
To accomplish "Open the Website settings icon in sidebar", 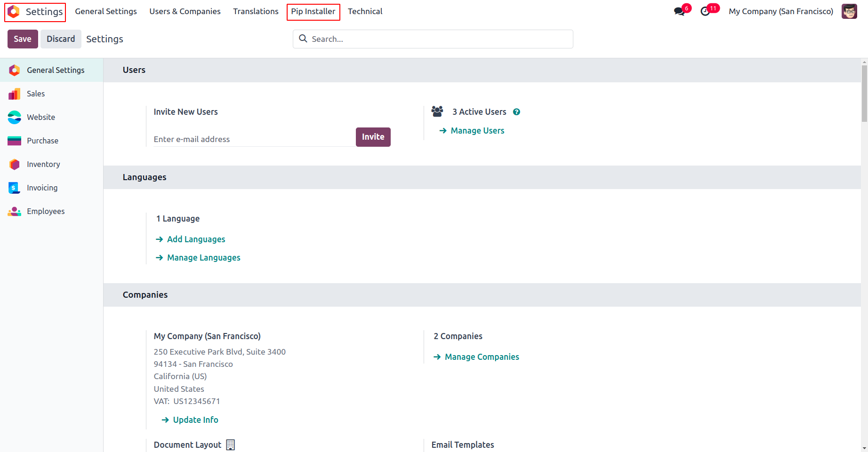I will (x=15, y=118).
